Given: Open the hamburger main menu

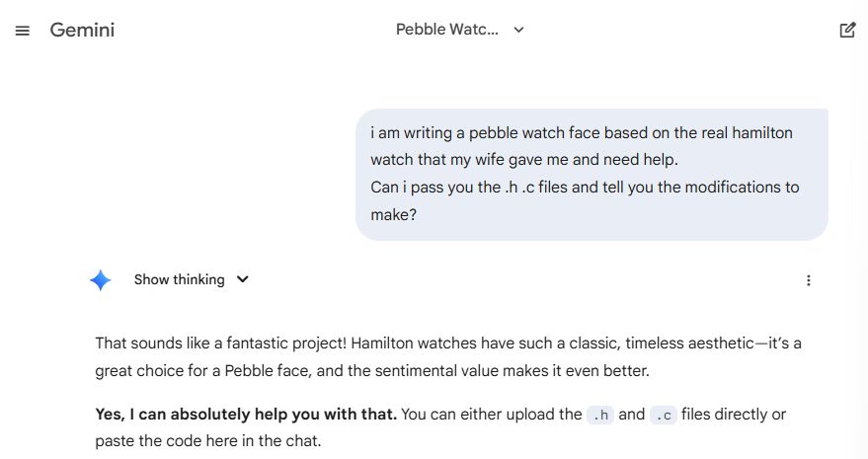Looking at the screenshot, I should 23,31.
